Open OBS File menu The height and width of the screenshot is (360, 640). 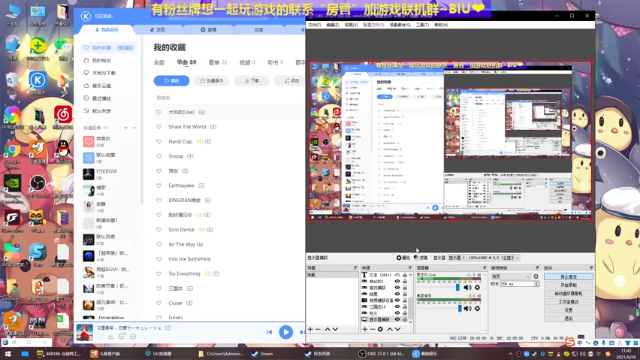314,25
